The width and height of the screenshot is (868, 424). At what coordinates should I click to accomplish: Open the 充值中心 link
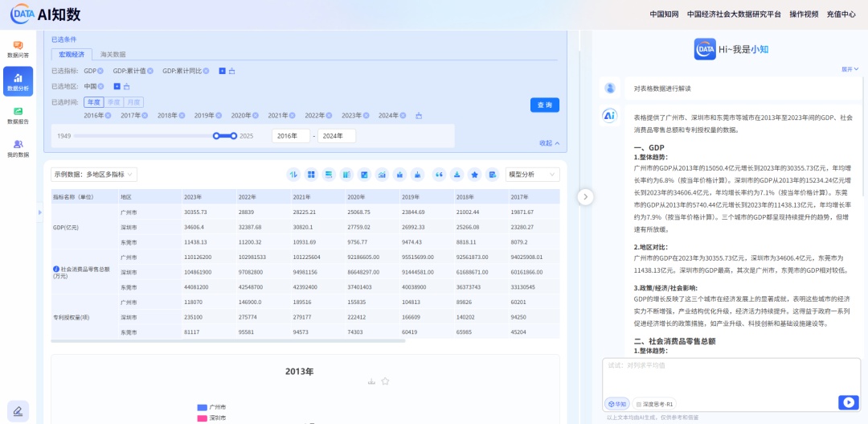click(x=841, y=14)
